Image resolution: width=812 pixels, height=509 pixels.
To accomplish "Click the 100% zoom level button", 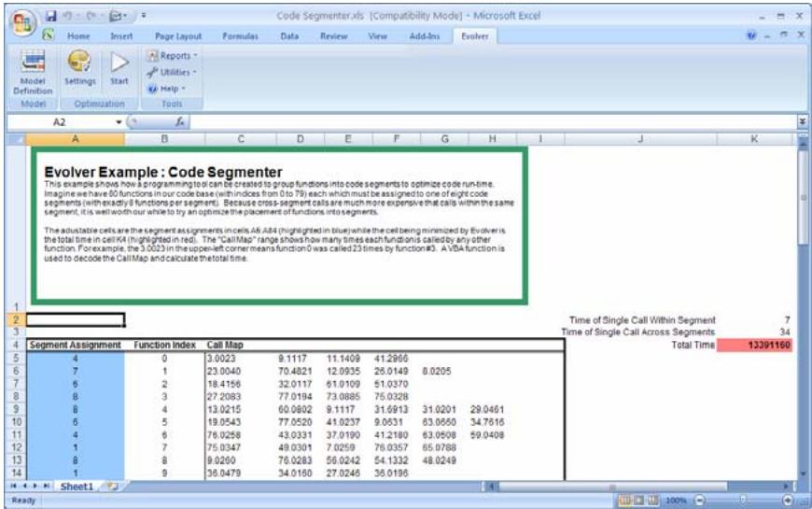I will (676, 501).
